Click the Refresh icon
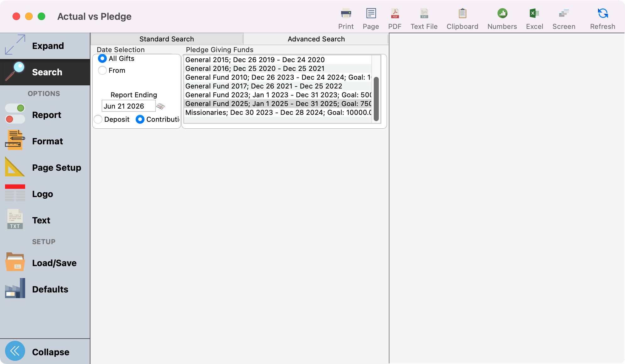The width and height of the screenshot is (625, 364). coord(602,14)
